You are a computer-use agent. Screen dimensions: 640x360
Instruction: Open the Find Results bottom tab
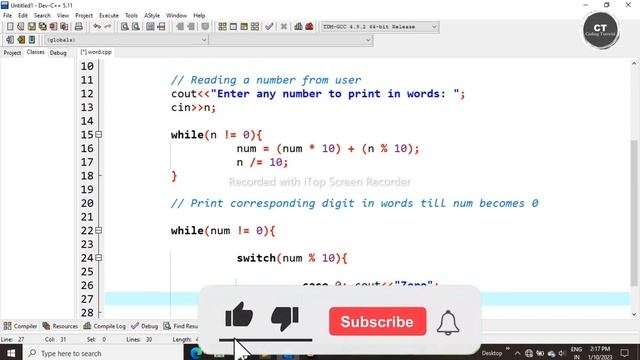click(181, 326)
